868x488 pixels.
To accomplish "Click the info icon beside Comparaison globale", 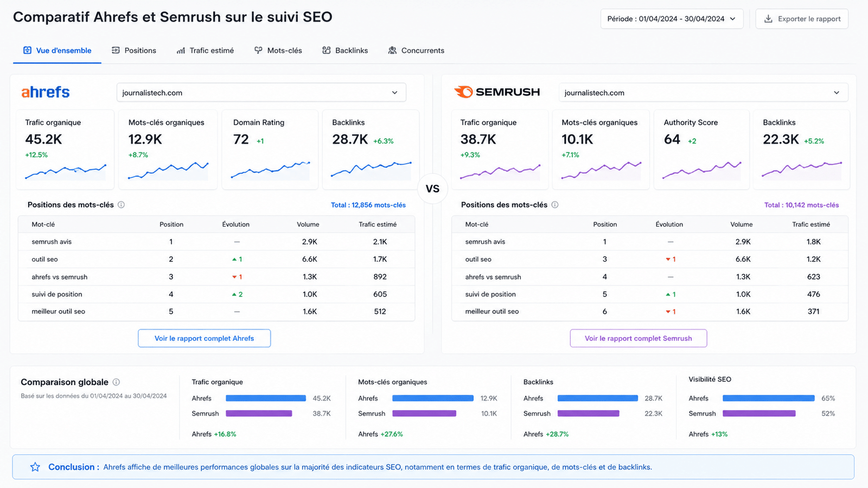I will click(x=116, y=382).
